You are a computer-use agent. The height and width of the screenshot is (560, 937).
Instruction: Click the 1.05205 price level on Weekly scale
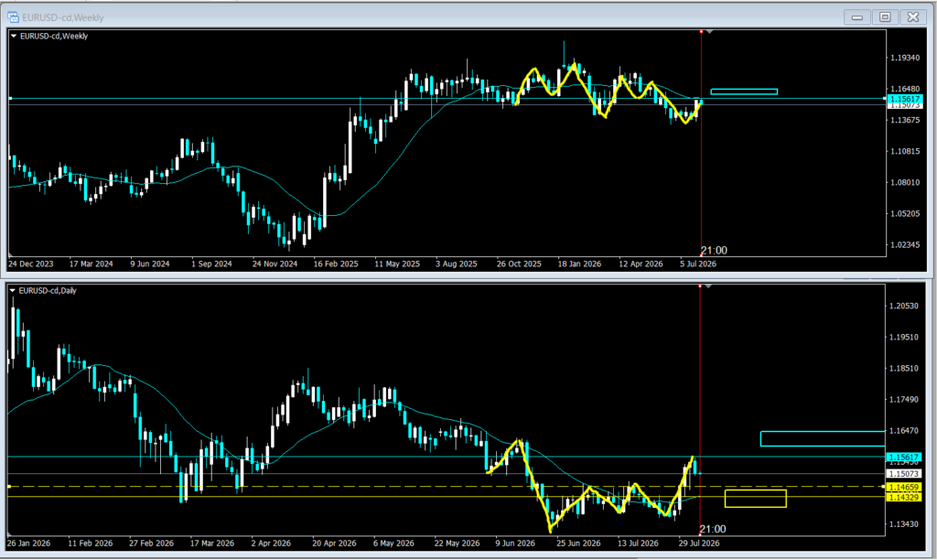click(905, 213)
